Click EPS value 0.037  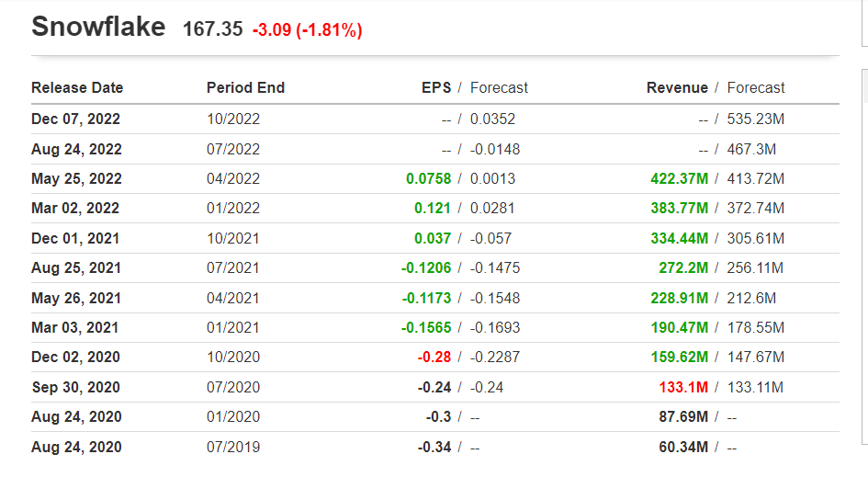(433, 239)
